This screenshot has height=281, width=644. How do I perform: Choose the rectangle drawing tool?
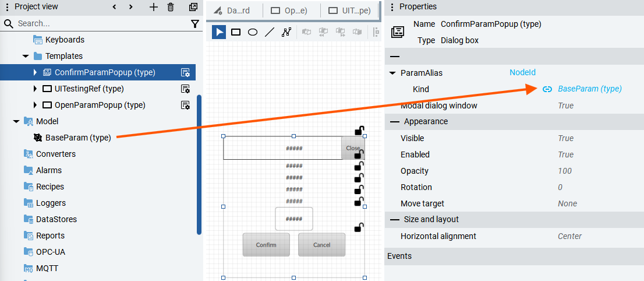pos(236,32)
